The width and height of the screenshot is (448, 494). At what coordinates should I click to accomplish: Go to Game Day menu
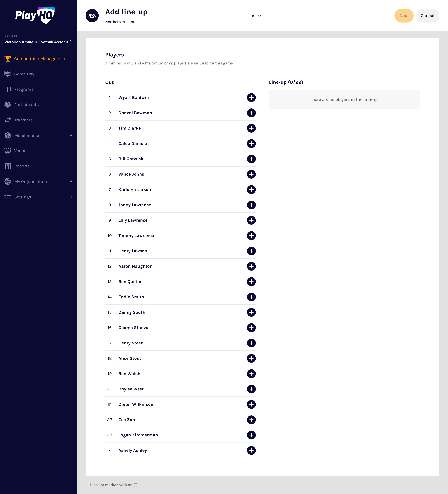coord(24,74)
